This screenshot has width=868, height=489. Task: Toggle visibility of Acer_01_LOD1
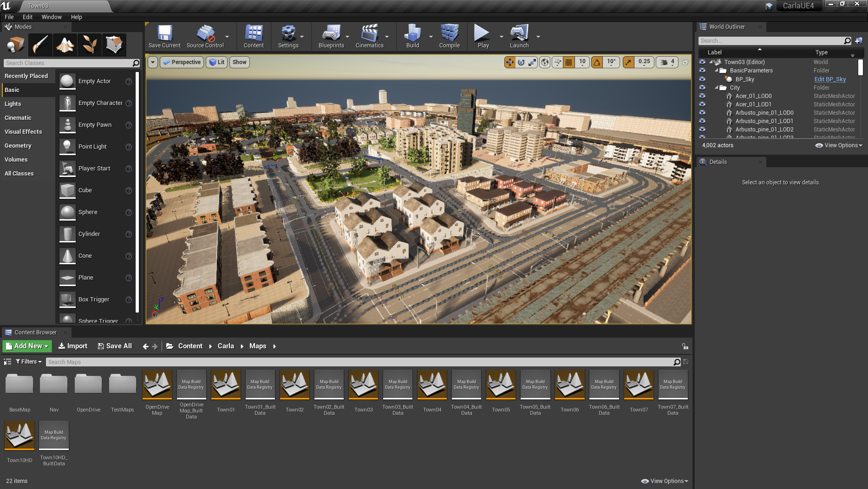click(702, 104)
